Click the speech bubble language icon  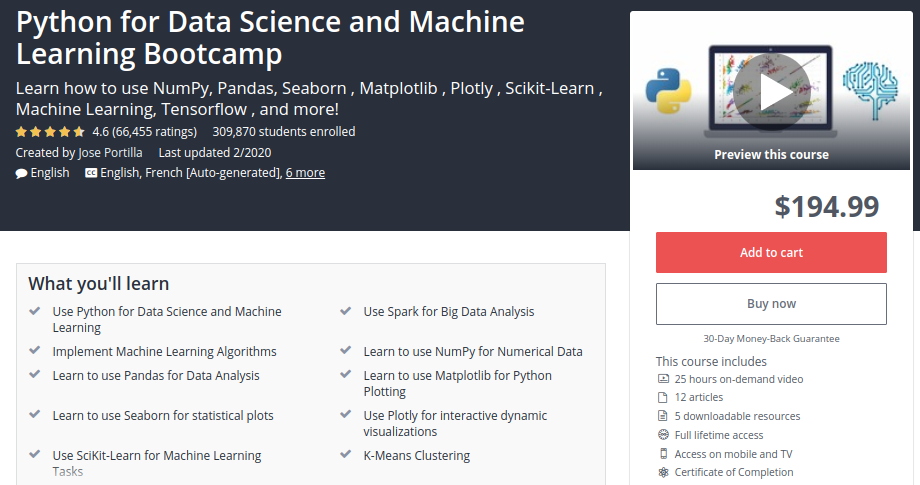click(x=22, y=174)
